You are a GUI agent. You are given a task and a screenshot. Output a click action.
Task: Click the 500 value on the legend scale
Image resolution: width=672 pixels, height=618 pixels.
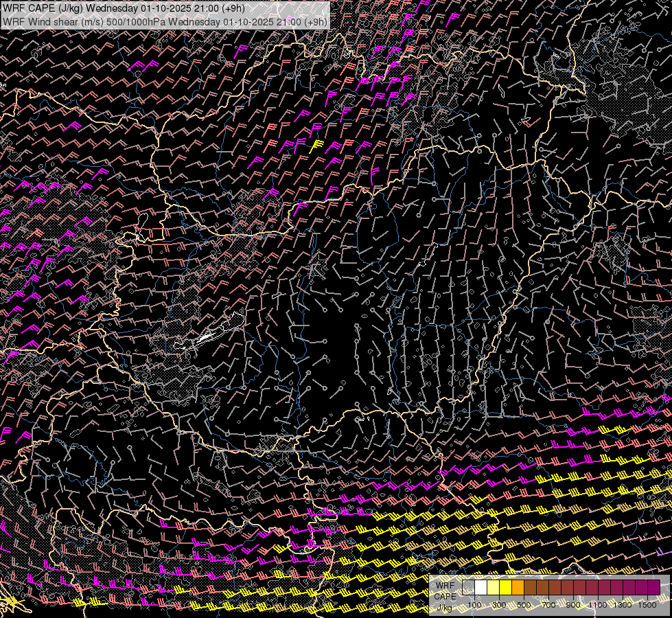click(524, 605)
